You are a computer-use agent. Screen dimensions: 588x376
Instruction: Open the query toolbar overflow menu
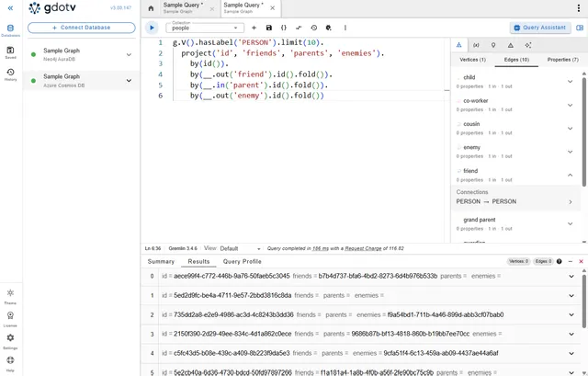coord(345,28)
